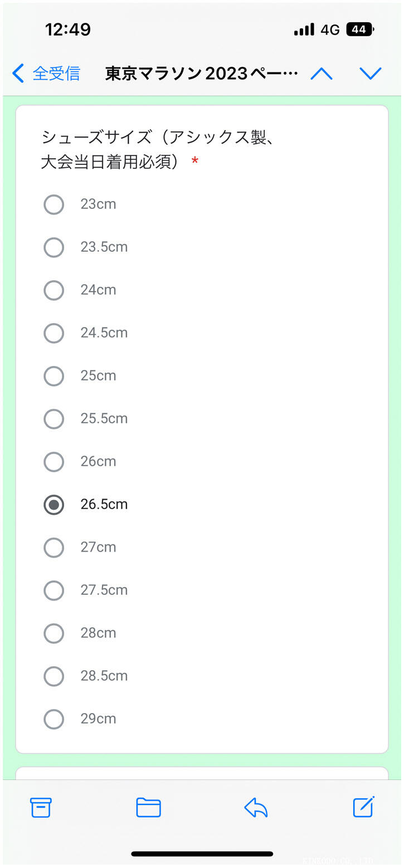Viewport: 404px width, 868px height.
Task: Go to next message with down chevron
Action: (370, 74)
